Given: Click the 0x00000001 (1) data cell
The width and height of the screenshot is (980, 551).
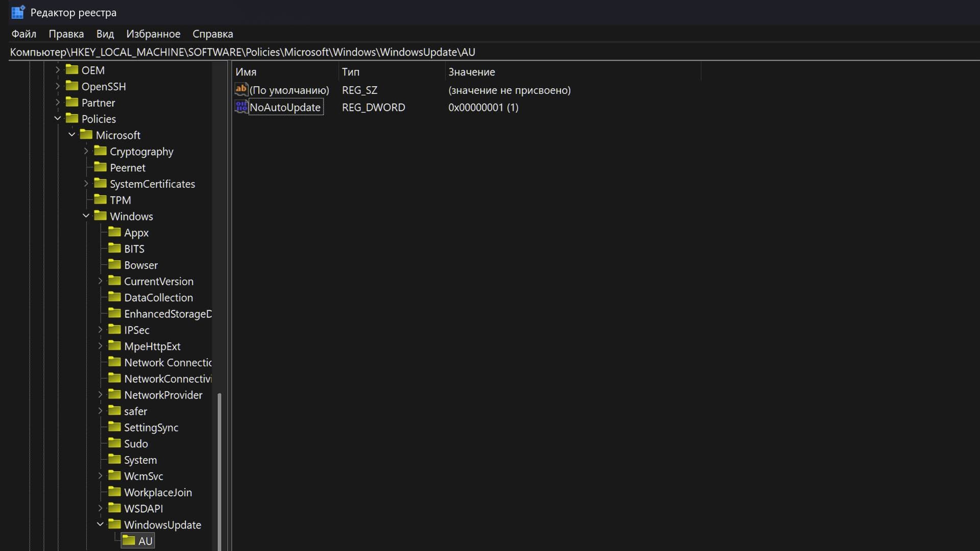Looking at the screenshot, I should pyautogui.click(x=483, y=107).
